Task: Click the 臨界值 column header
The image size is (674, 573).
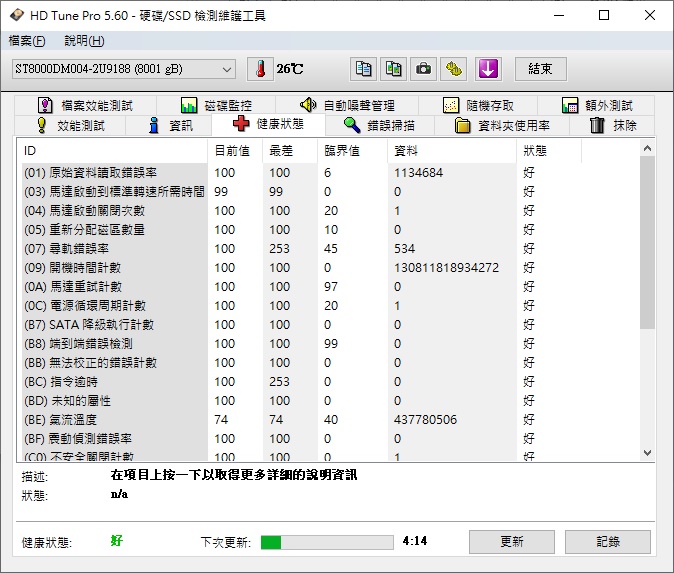Action: point(352,151)
